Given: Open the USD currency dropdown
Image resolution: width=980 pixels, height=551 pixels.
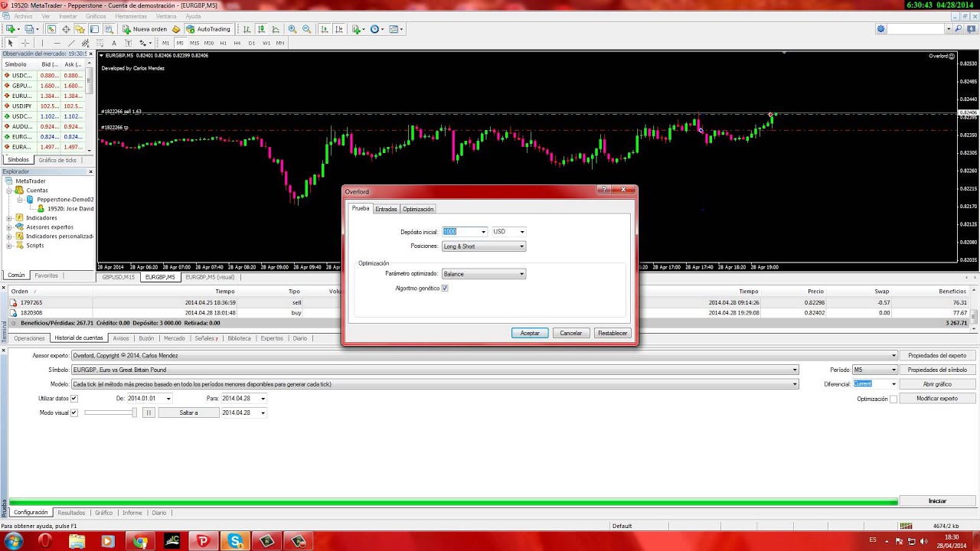Looking at the screenshot, I should click(x=521, y=232).
